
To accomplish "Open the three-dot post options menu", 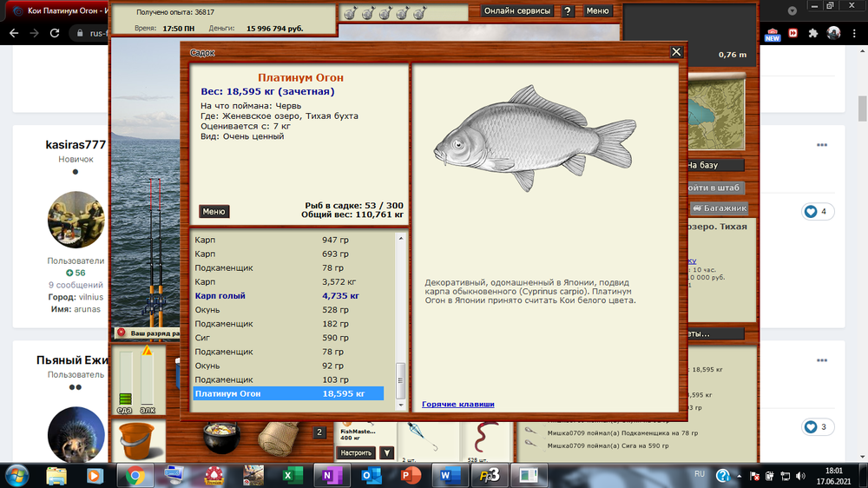I will (x=821, y=144).
